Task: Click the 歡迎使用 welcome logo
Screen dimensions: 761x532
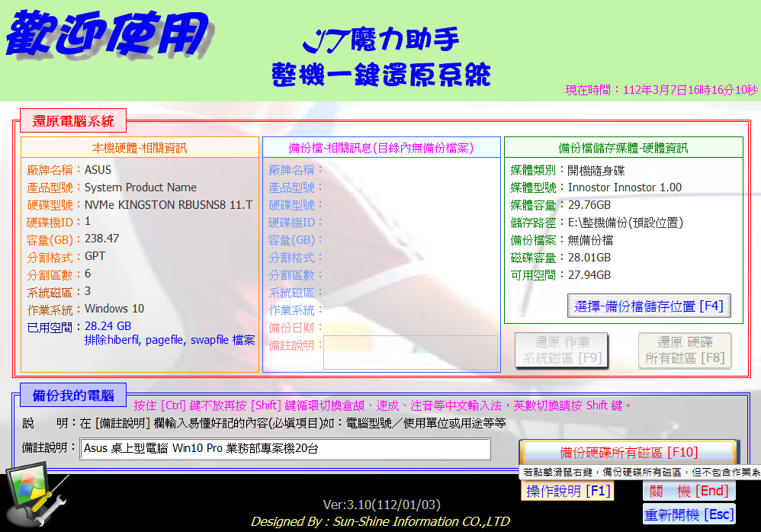Action: (107, 34)
